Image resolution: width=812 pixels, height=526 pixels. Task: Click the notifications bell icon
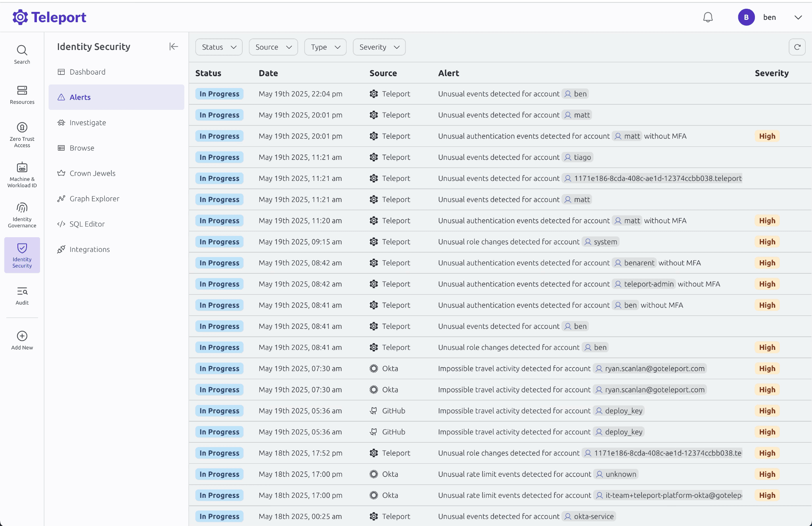708,17
